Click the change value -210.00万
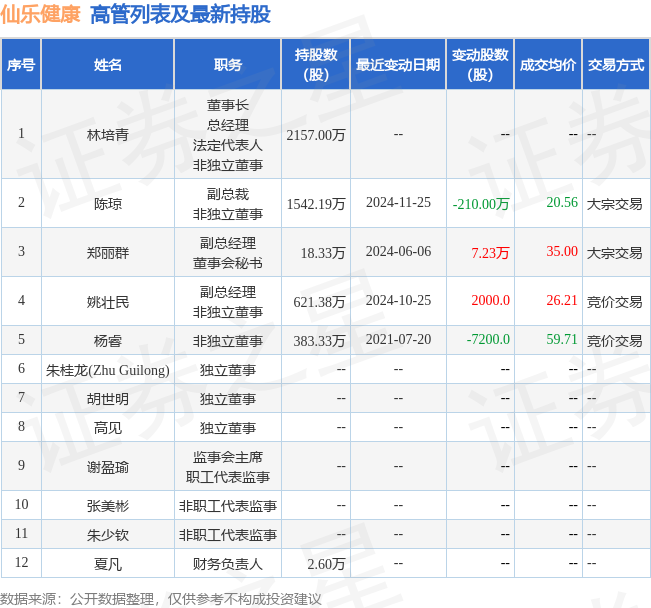Viewport: 651px width, 608px height. click(481, 203)
